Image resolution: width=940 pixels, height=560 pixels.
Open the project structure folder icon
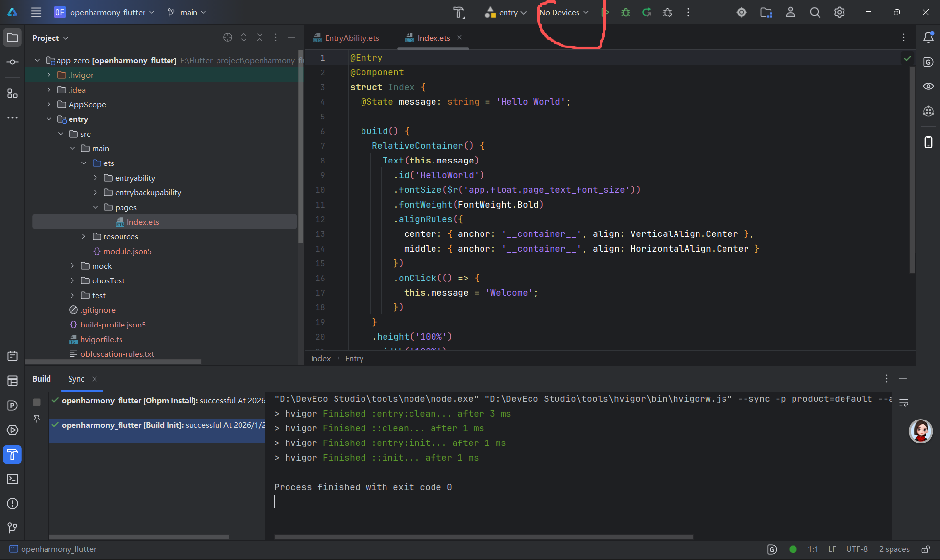[x=766, y=12]
